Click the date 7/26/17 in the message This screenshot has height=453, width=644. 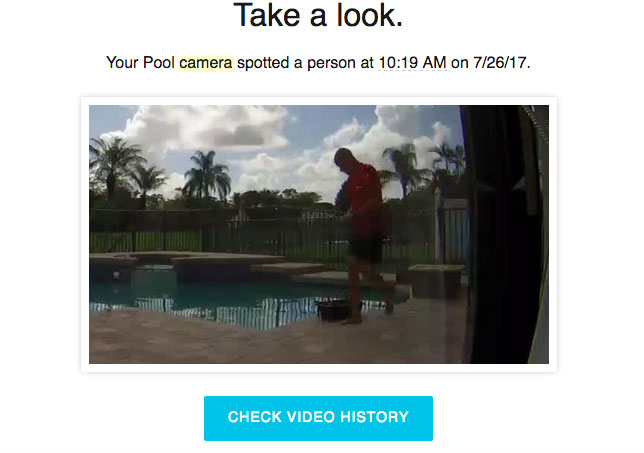tap(499, 63)
